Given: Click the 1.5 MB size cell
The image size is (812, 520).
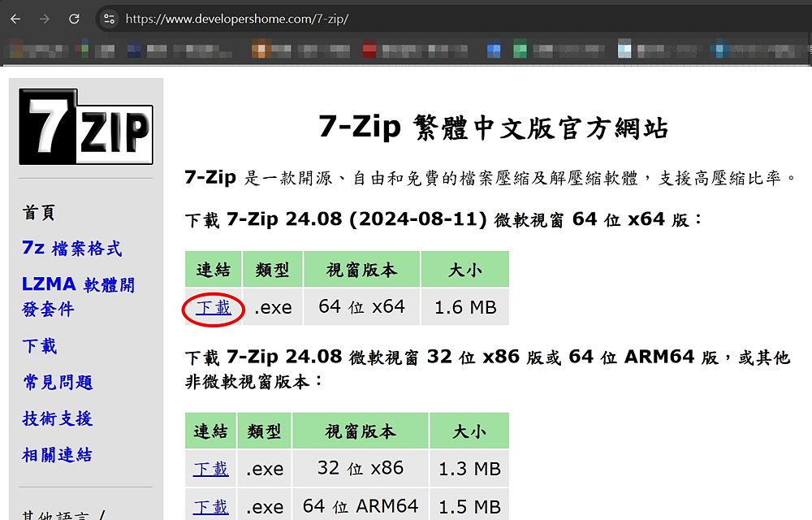Looking at the screenshot, I should click(x=469, y=506).
